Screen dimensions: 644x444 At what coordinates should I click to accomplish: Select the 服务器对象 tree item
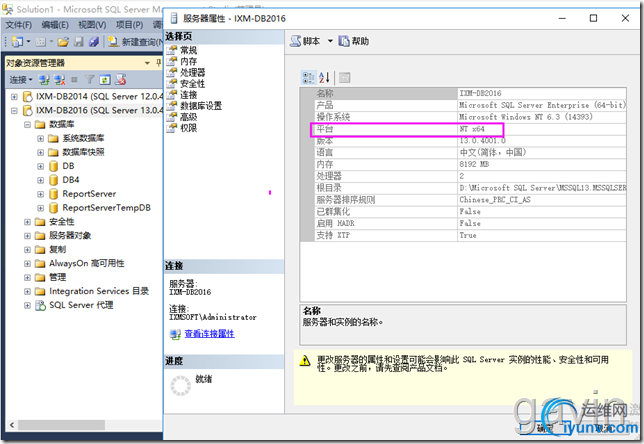click(70, 235)
